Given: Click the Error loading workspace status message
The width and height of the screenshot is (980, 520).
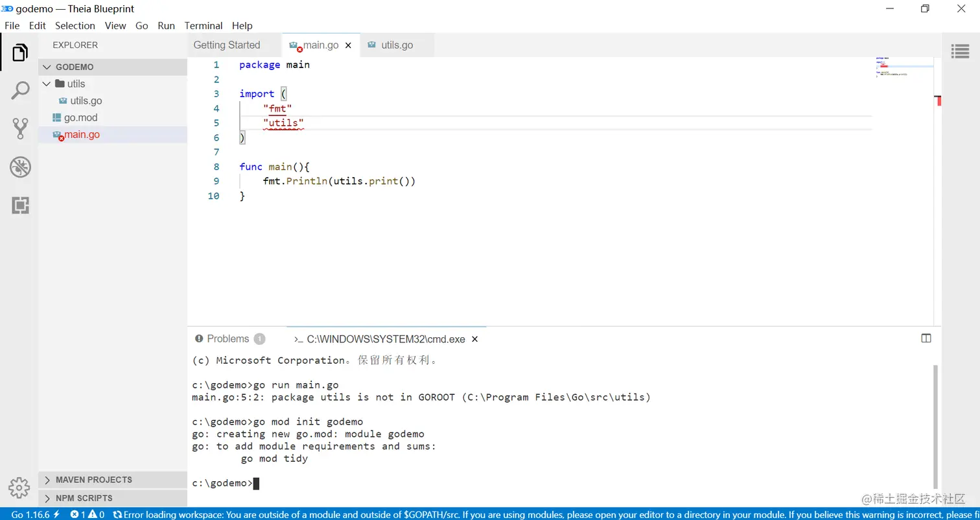Looking at the screenshot, I should tap(546, 514).
